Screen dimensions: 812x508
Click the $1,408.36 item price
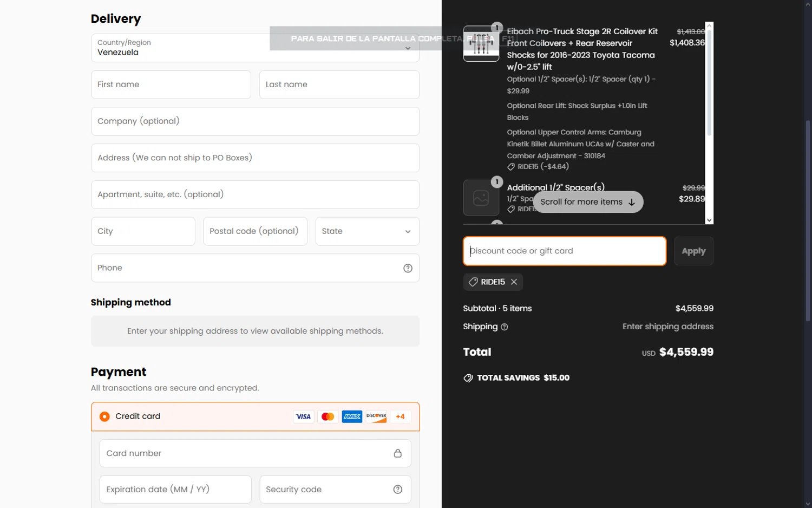tap(687, 43)
